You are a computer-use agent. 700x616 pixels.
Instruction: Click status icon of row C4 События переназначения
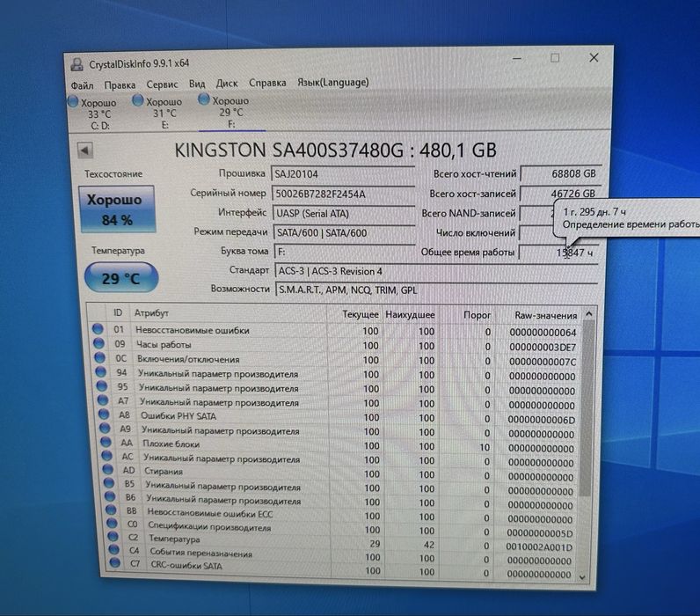coord(113,550)
